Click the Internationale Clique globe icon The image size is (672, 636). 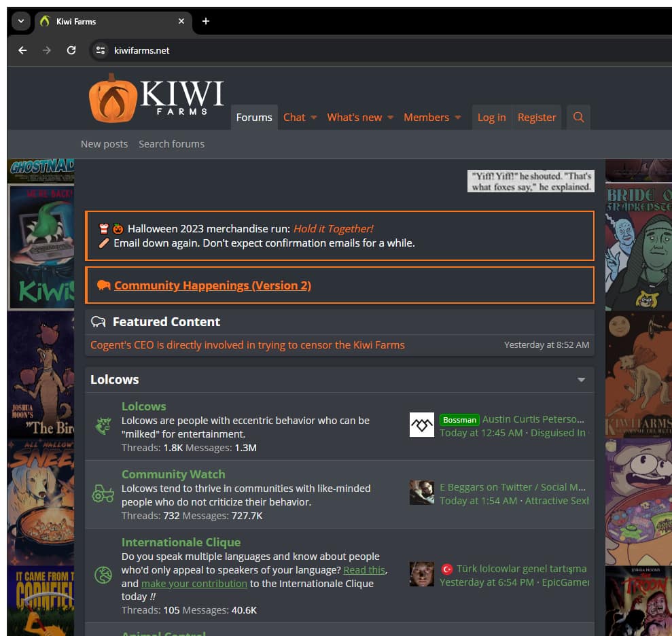coord(103,575)
